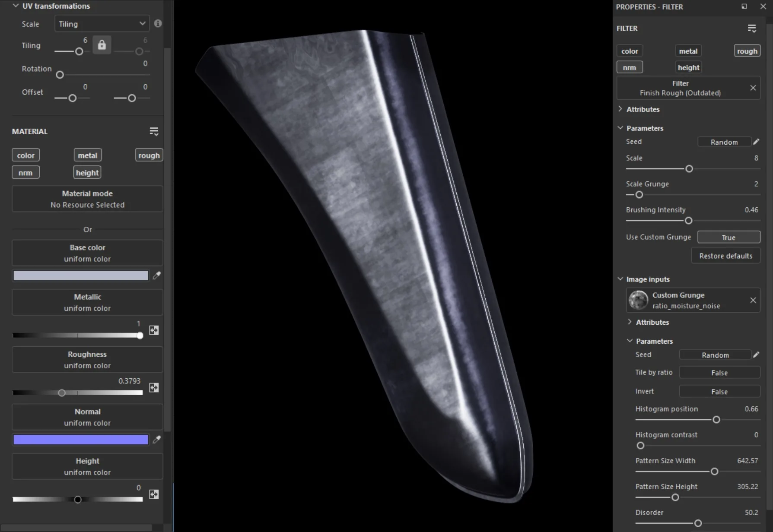The image size is (773, 532).
Task: Click the Base color swatch
Action: pyautogui.click(x=81, y=275)
